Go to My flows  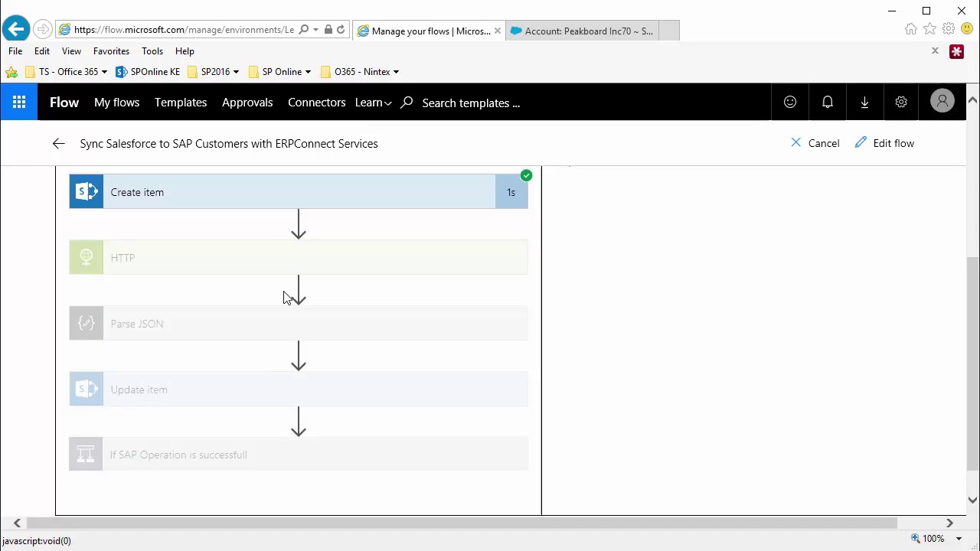tap(116, 103)
